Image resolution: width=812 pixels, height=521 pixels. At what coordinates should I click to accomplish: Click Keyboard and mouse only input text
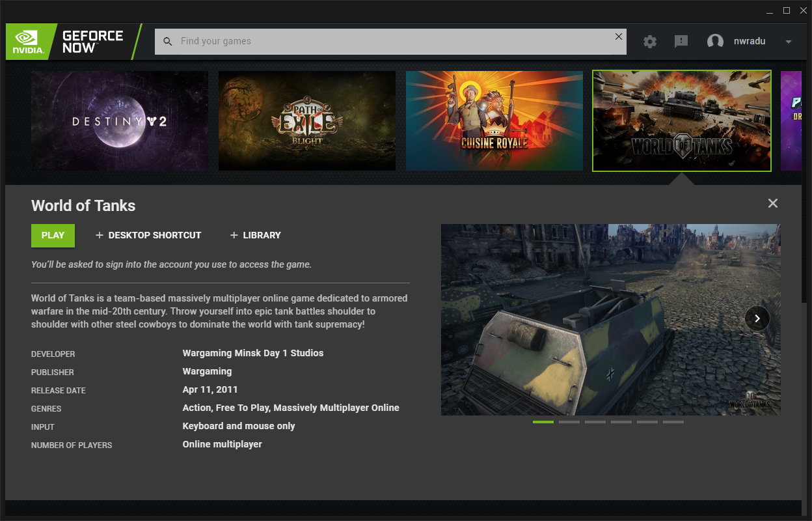pos(239,426)
